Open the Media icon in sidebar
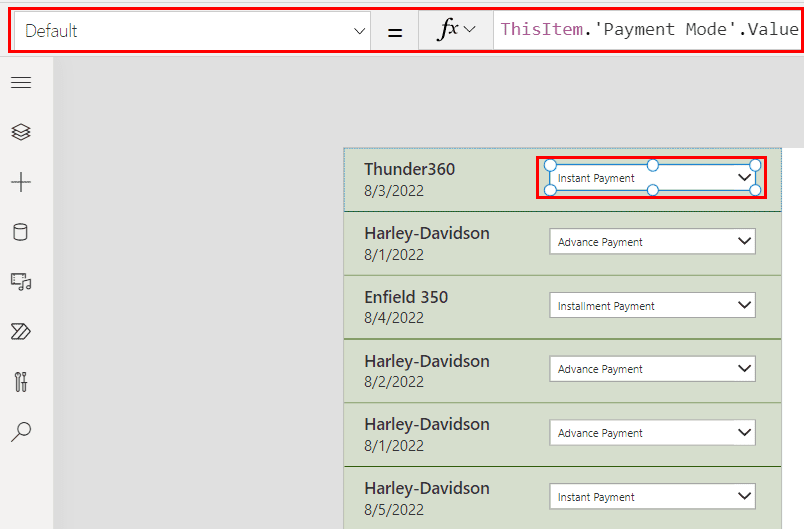 coord(21,282)
